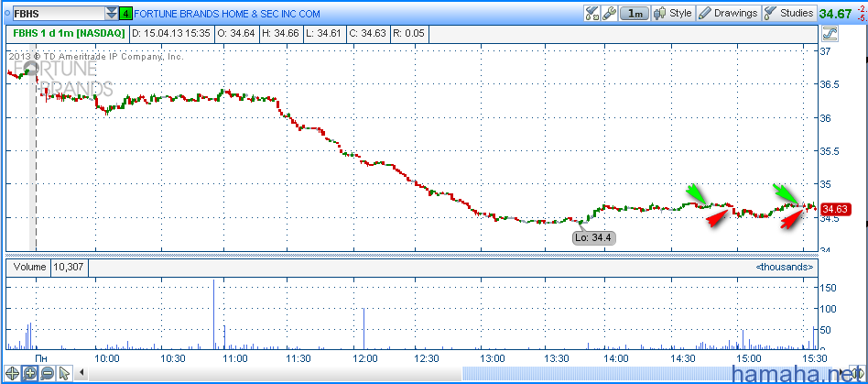Click the 12:00 time axis label
This screenshot has height=384, width=868.
click(364, 358)
